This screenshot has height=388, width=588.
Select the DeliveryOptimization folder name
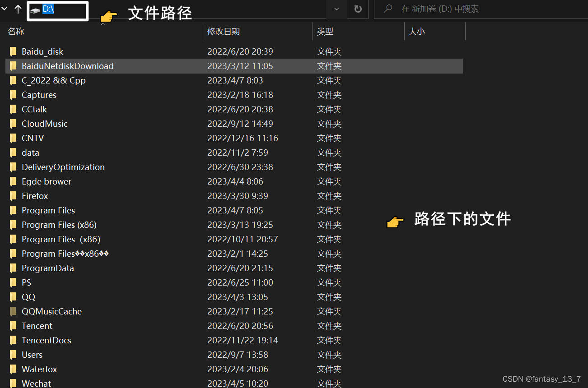[63, 167]
